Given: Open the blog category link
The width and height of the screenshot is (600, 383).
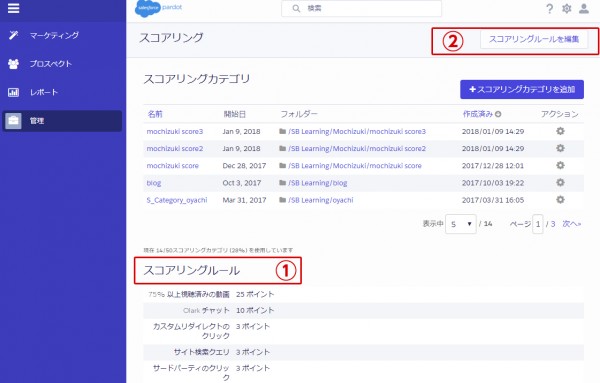Looking at the screenshot, I should [154, 183].
